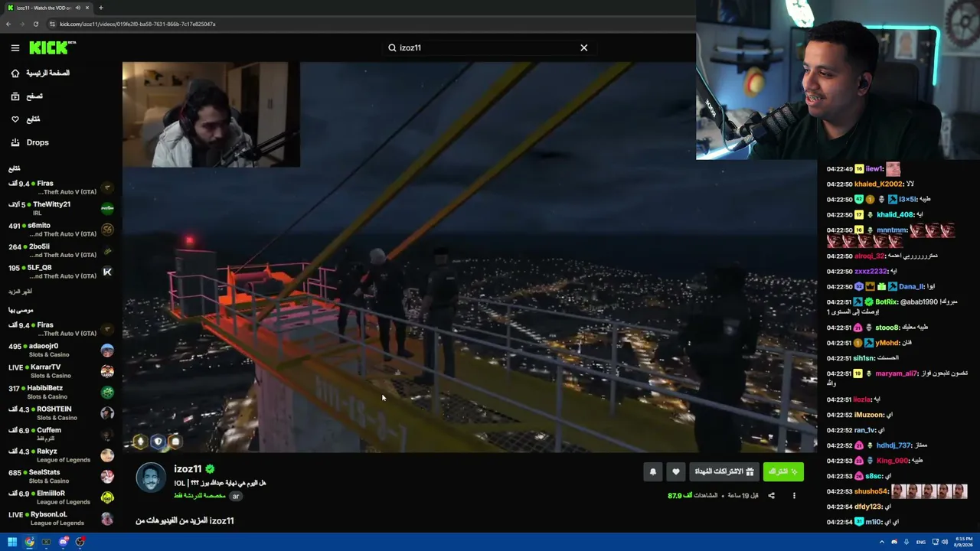The image size is (980, 551).
Task: Open 5LF_Q8 channel in sidebar
Action: coord(61,272)
